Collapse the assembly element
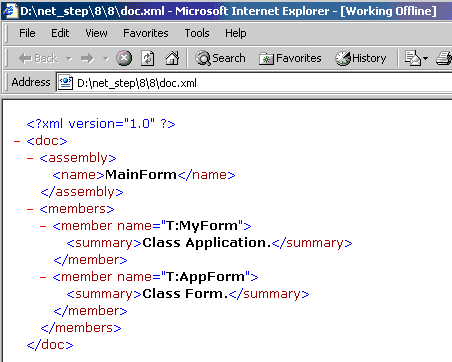 [x=30, y=158]
